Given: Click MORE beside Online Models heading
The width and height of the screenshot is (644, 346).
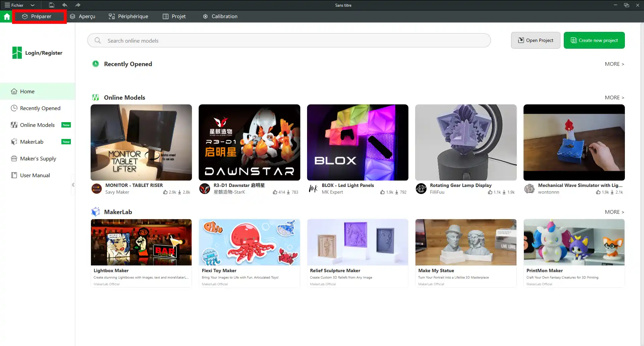Looking at the screenshot, I should pos(614,98).
